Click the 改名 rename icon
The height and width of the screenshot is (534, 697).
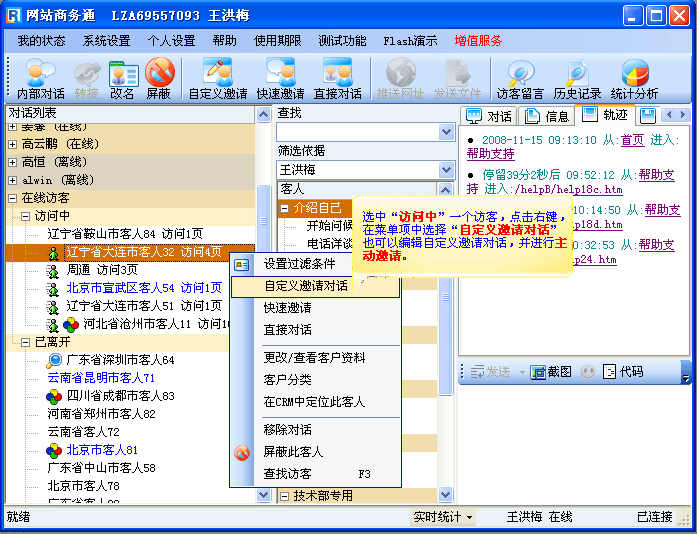(x=122, y=79)
